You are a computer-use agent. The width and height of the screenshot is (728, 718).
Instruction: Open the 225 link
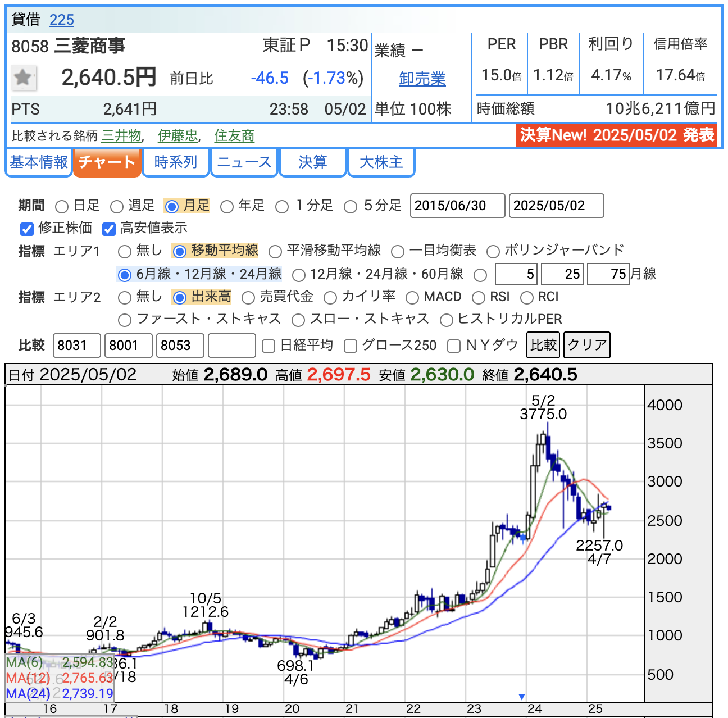62,20
